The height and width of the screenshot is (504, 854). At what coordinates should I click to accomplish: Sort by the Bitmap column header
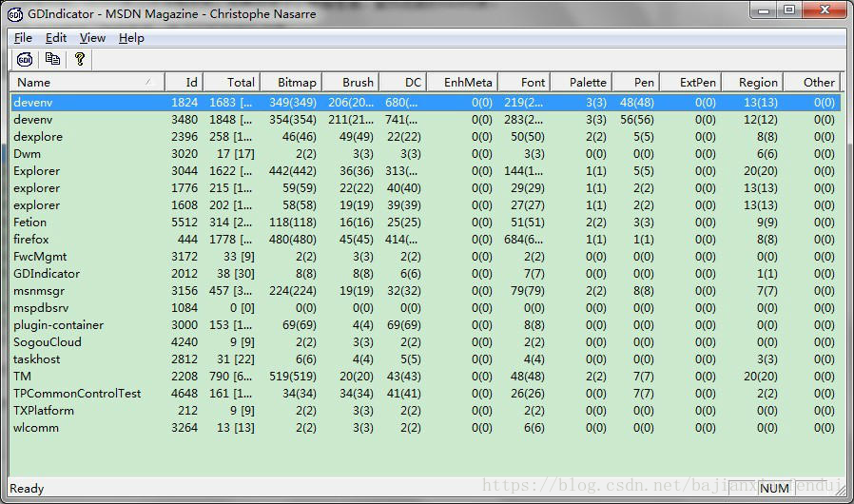pyautogui.click(x=291, y=83)
